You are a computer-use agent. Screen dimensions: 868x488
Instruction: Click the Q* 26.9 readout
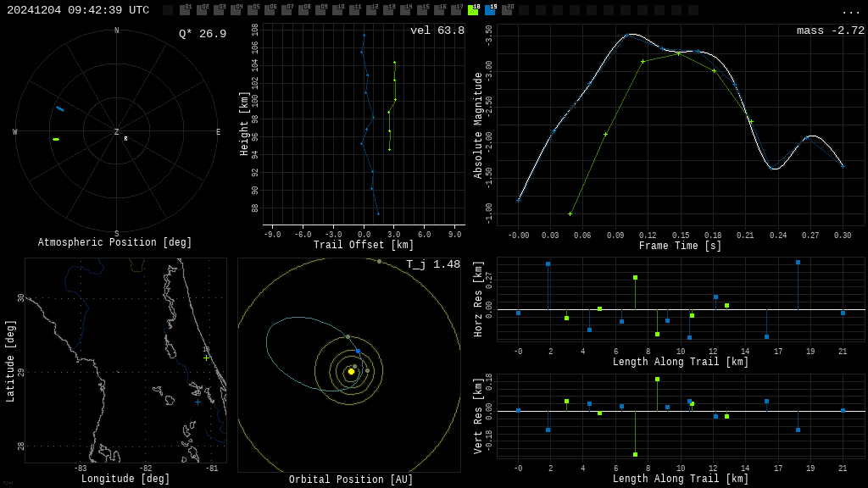pos(203,34)
